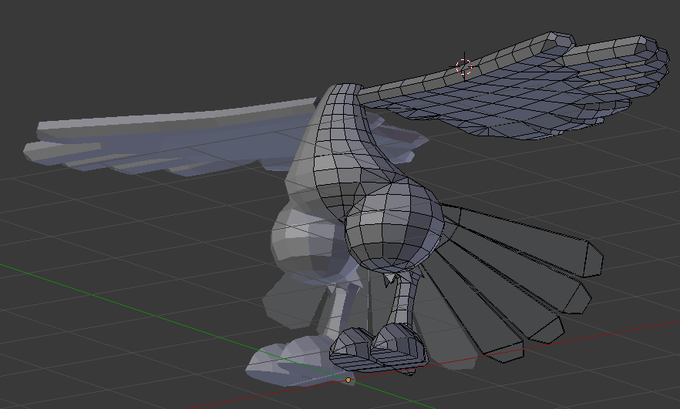Click the wireframe leg above the feet

coord(403,301)
